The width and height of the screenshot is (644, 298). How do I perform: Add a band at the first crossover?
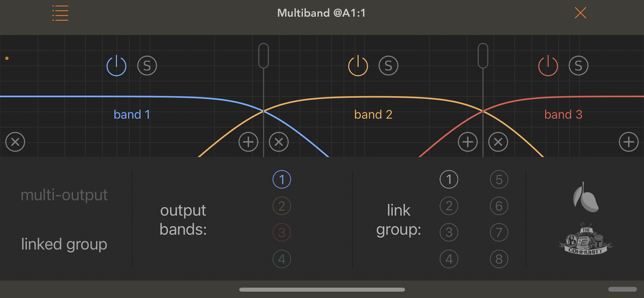pyautogui.click(x=248, y=142)
